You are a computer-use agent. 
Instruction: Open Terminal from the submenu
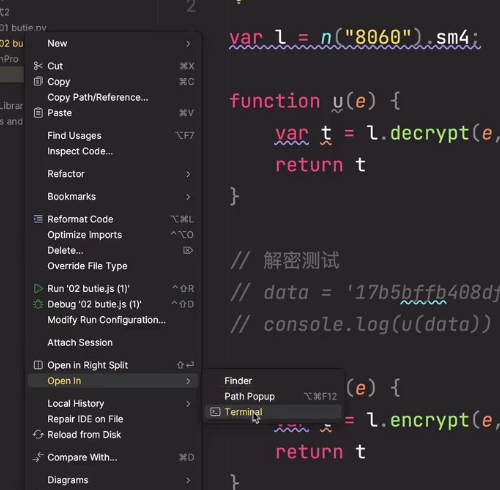click(x=273, y=412)
